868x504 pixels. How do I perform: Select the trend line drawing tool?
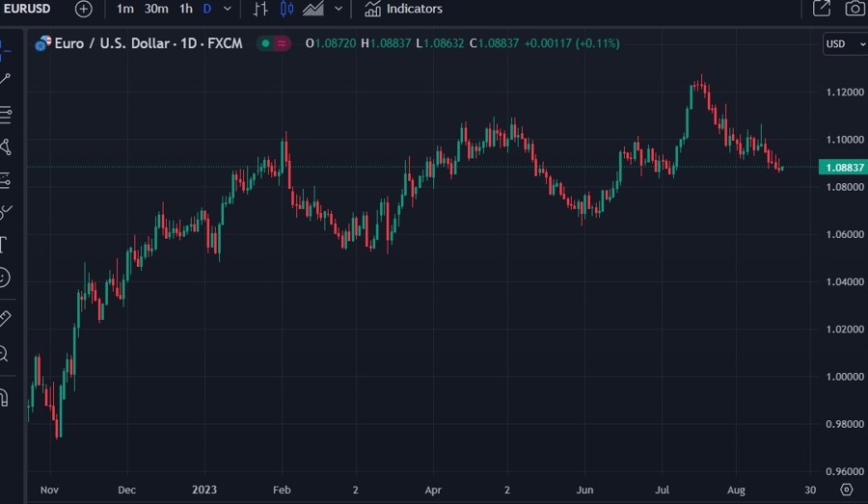pos(5,79)
